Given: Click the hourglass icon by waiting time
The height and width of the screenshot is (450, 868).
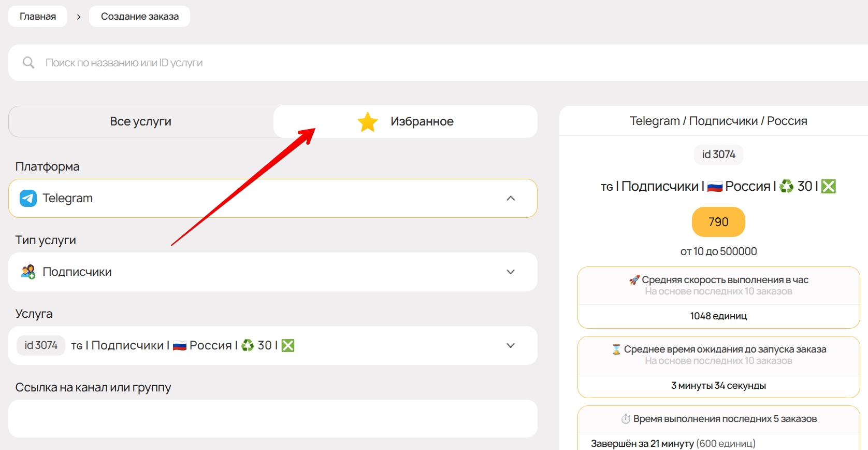Looking at the screenshot, I should click(x=616, y=349).
